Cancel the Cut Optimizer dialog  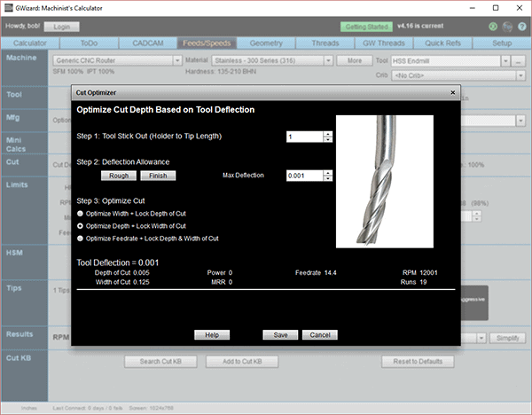point(320,335)
